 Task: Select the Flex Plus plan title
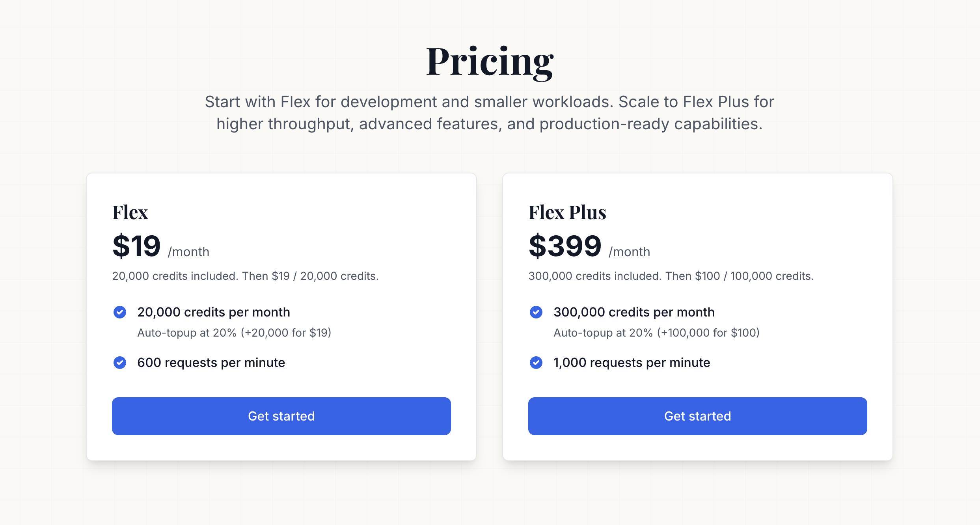coord(567,212)
